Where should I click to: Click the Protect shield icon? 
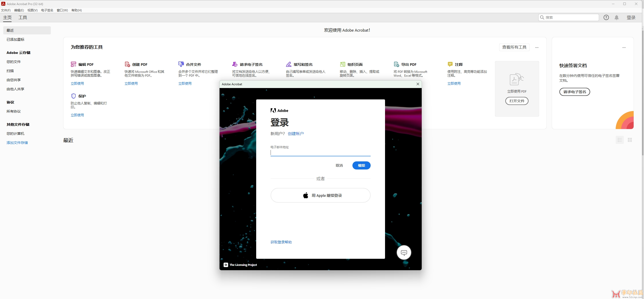pyautogui.click(x=73, y=96)
